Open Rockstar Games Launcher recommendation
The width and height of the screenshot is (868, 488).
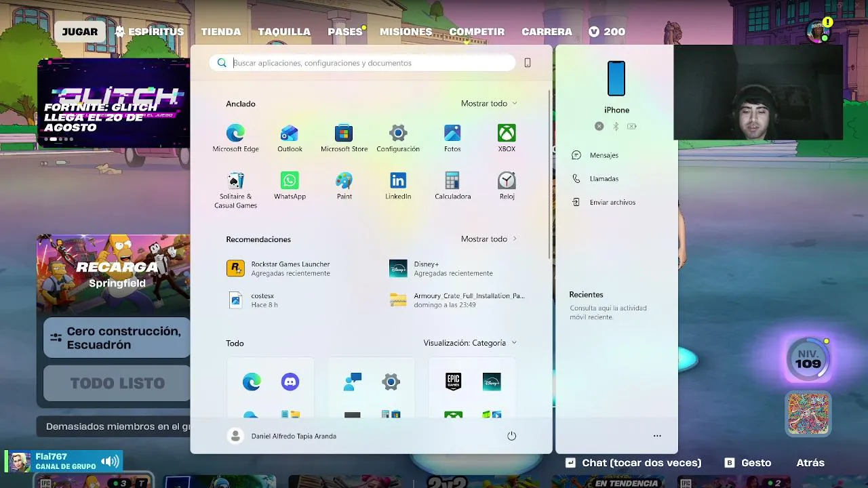click(x=279, y=268)
